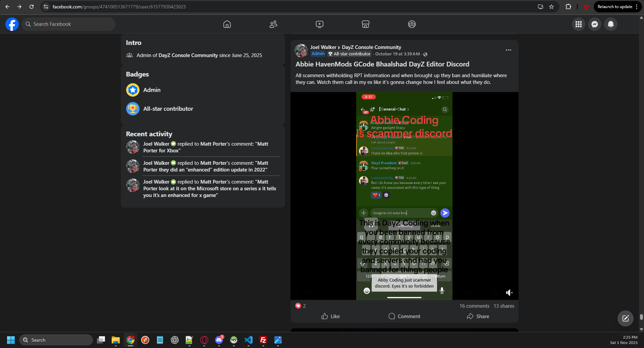Viewport: 644px width, 348px height.
Task: Open DayZ Console Community link in Intro
Action: 188,55
